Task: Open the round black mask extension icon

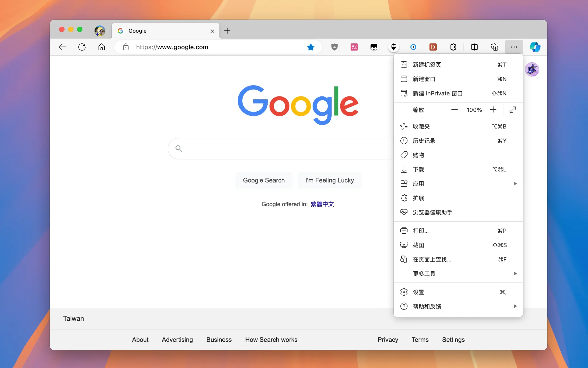Action: click(x=394, y=47)
